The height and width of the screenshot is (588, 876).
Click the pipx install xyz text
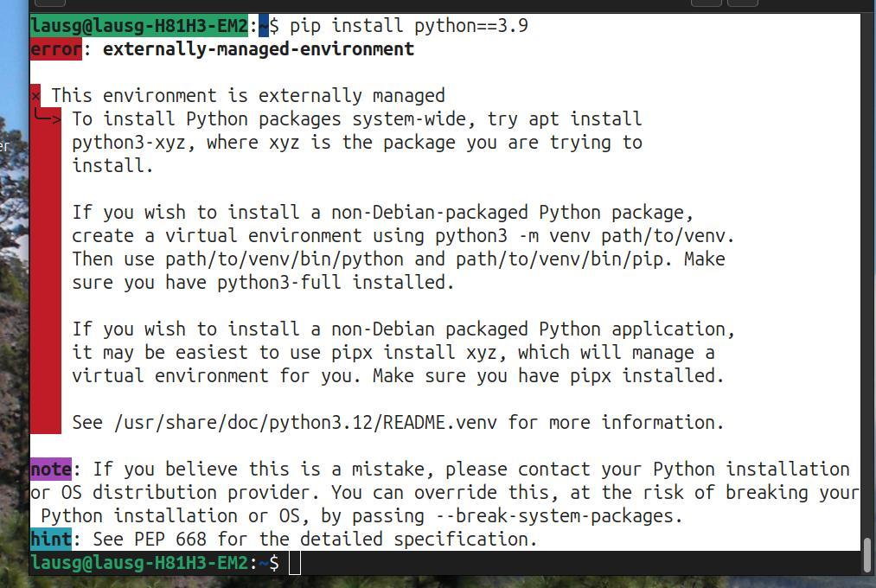click(x=414, y=352)
